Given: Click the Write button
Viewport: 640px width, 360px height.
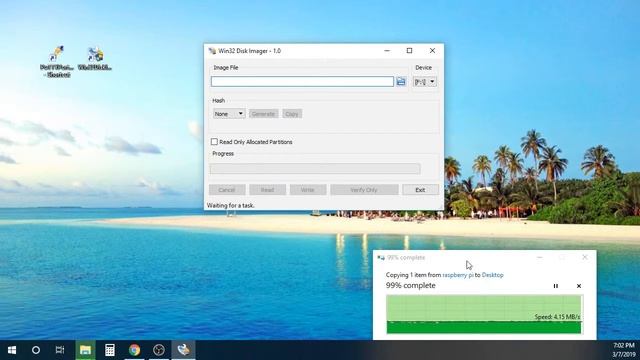Looking at the screenshot, I should point(308,190).
